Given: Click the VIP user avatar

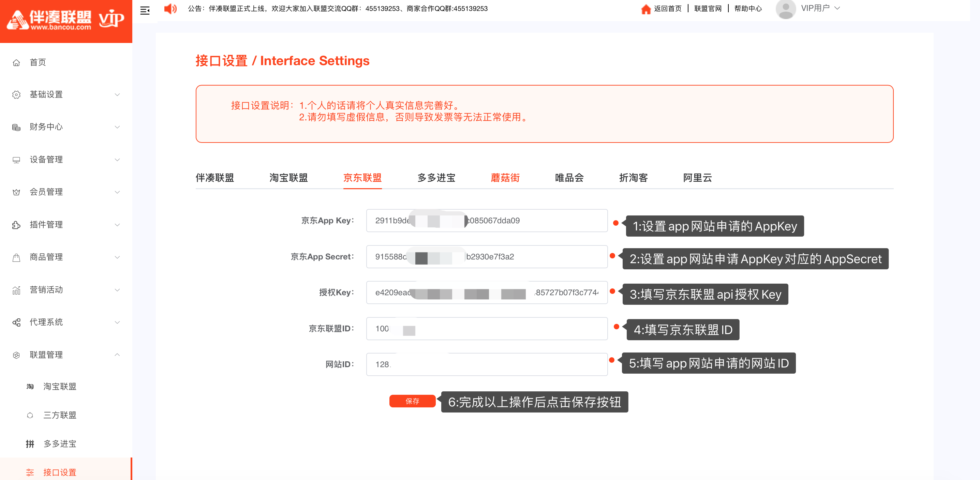Looking at the screenshot, I should 785,9.
